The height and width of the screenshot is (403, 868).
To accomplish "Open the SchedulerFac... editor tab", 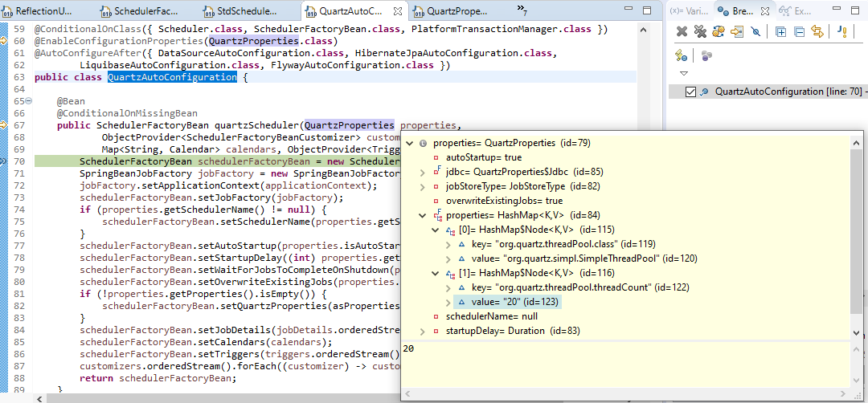I will pyautogui.click(x=138, y=10).
